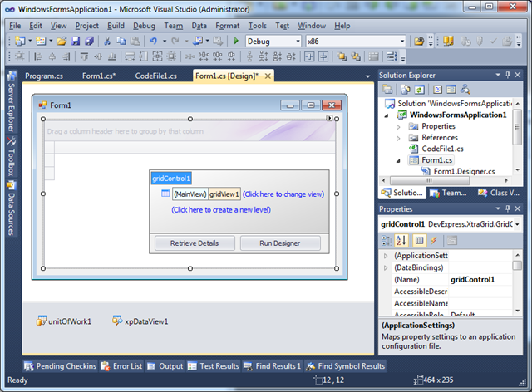The image size is (532, 392).
Task: Click the change view link
Action: click(x=283, y=194)
